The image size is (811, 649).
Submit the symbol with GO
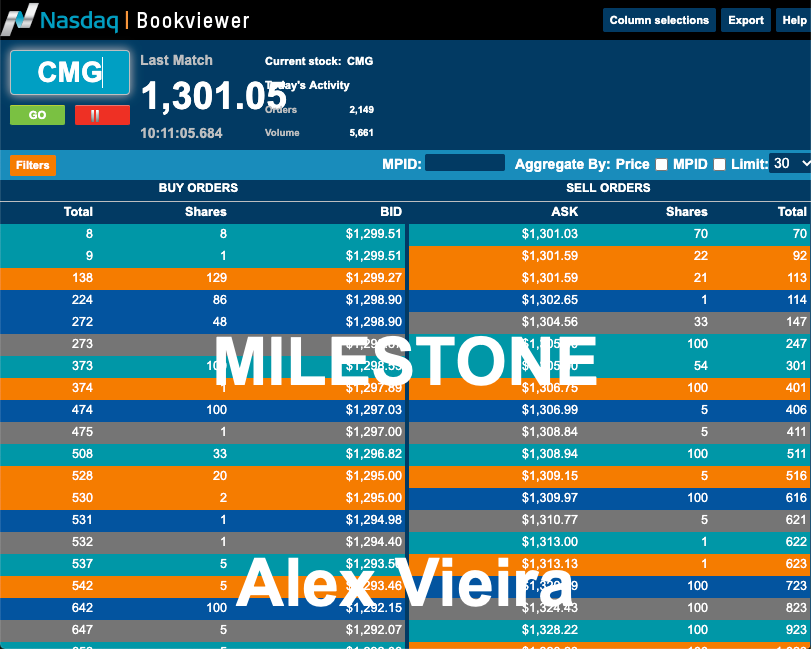point(37,115)
